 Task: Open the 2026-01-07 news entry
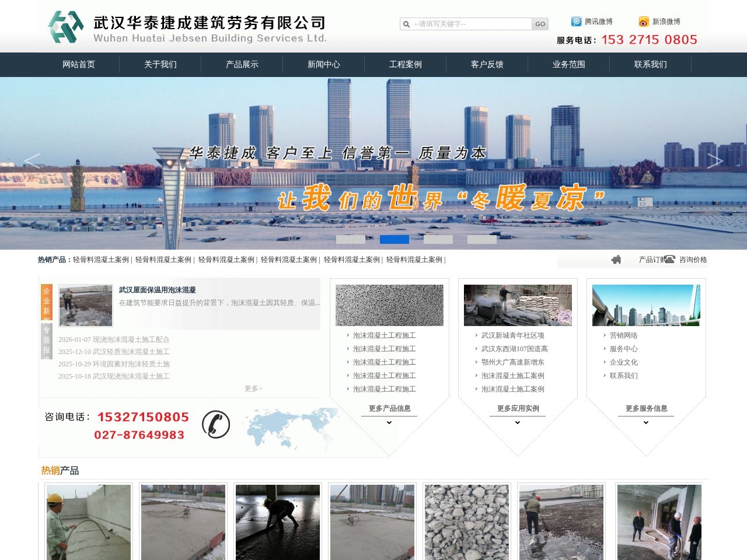[114, 339]
